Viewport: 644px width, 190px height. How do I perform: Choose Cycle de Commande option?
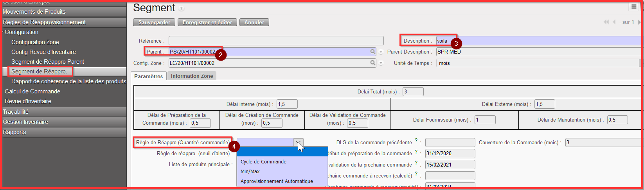pyautogui.click(x=263, y=162)
